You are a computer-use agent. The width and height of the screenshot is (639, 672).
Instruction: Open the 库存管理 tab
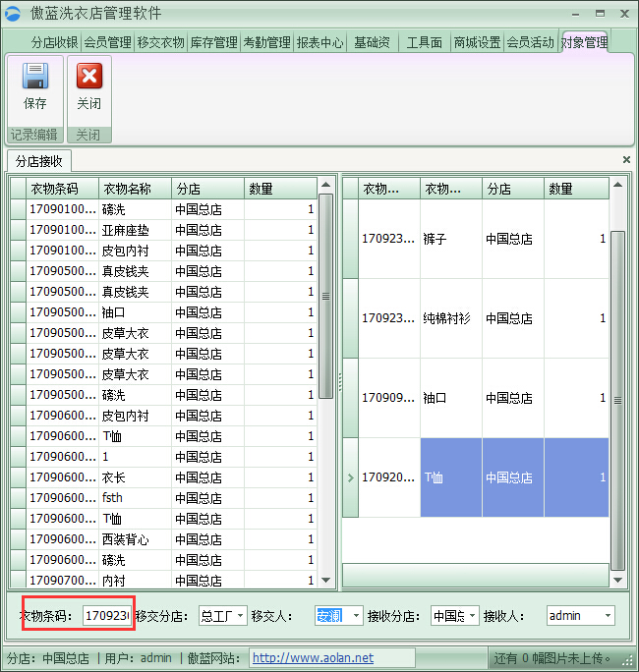coord(214,42)
